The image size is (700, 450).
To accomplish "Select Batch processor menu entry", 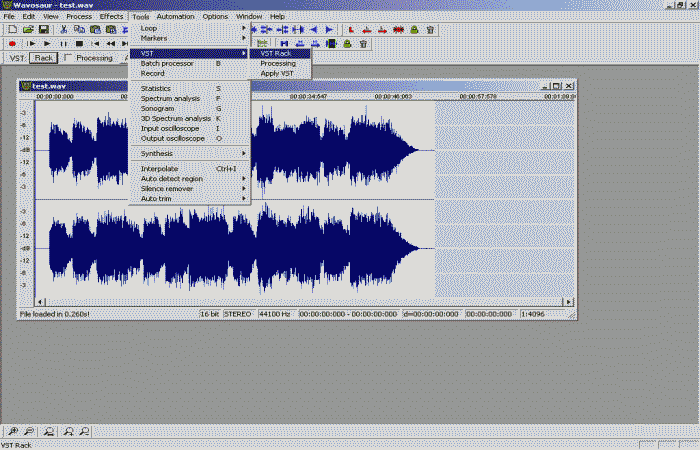I will [167, 63].
